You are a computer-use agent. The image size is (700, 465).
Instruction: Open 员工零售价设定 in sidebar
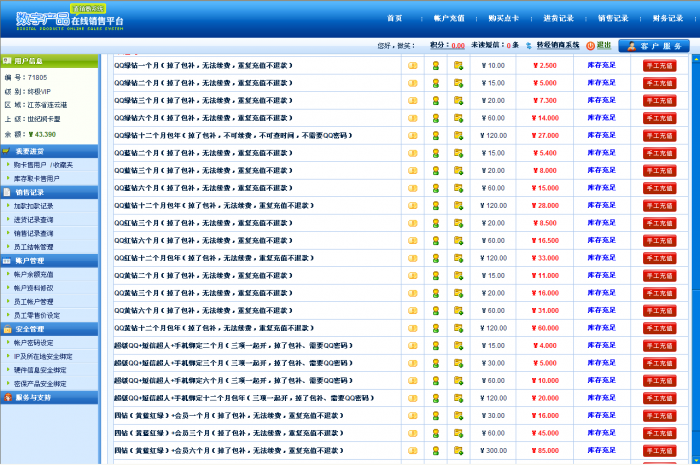[x=36, y=316]
